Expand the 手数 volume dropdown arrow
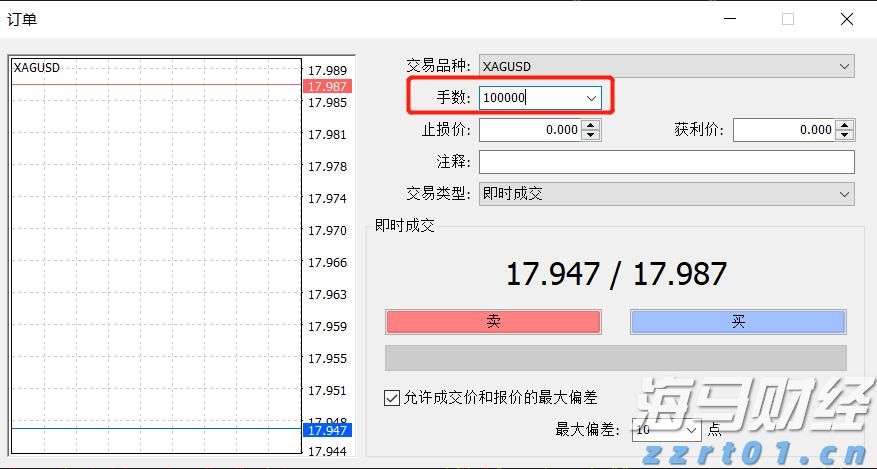The height and width of the screenshot is (469, 877). coord(591,98)
